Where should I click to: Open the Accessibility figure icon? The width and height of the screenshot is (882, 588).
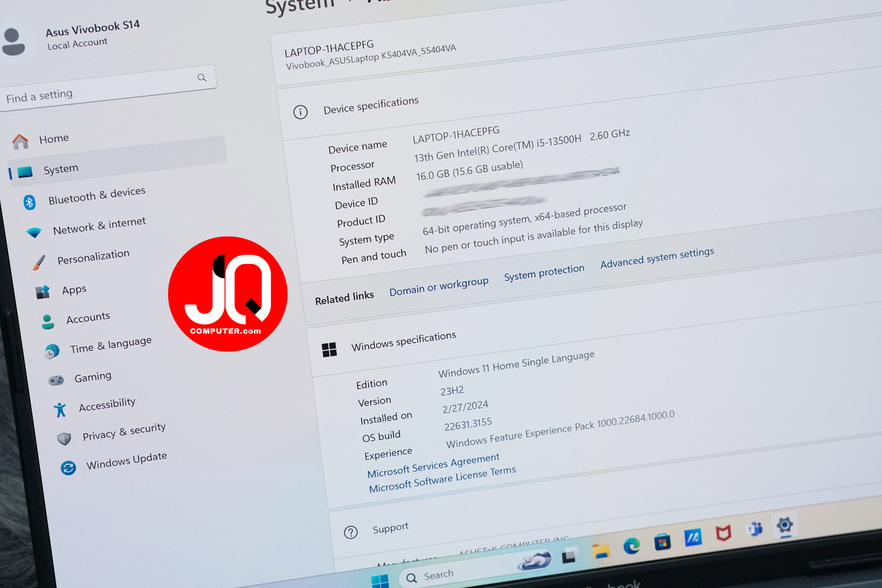point(60,410)
